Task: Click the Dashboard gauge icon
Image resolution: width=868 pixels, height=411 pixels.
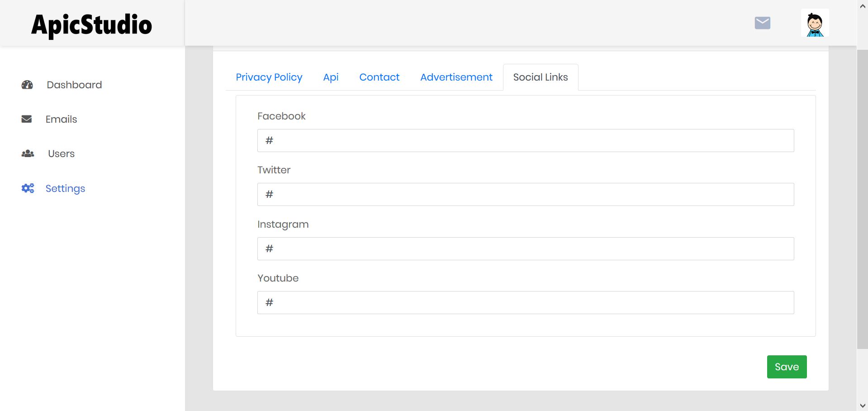Action: pos(27,85)
